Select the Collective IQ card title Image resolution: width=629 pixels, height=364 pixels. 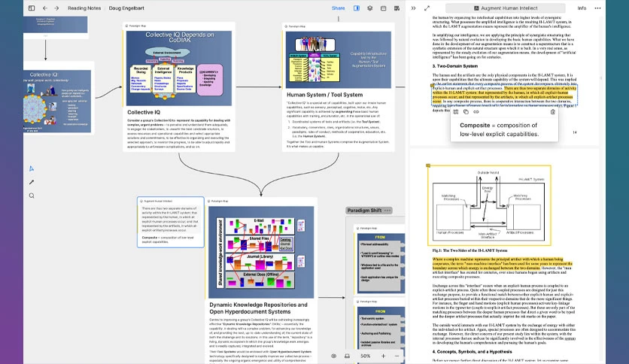coord(144,112)
